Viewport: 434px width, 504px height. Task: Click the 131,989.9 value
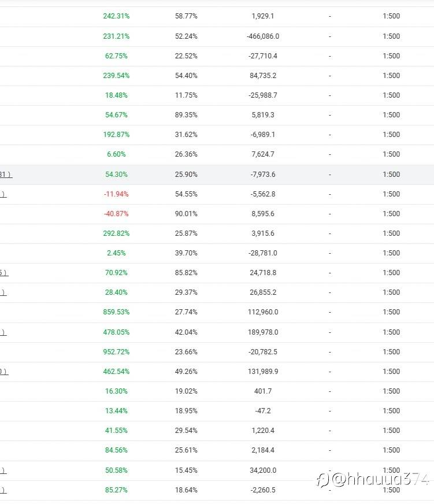pyautogui.click(x=262, y=372)
